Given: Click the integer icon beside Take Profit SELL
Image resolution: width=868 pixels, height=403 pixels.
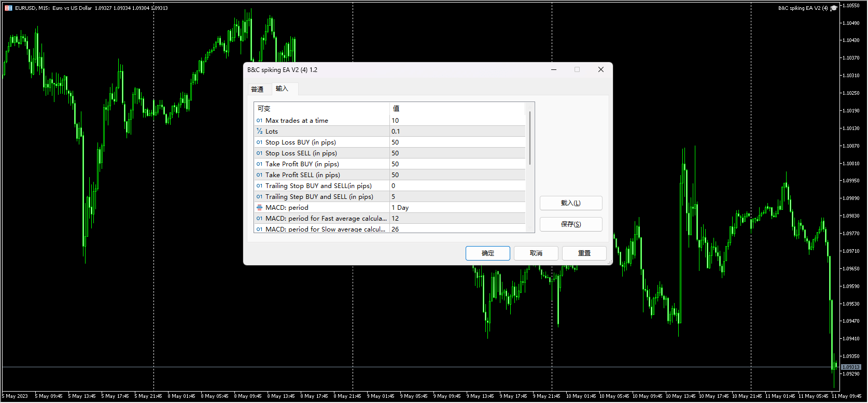Looking at the screenshot, I should pyautogui.click(x=259, y=175).
